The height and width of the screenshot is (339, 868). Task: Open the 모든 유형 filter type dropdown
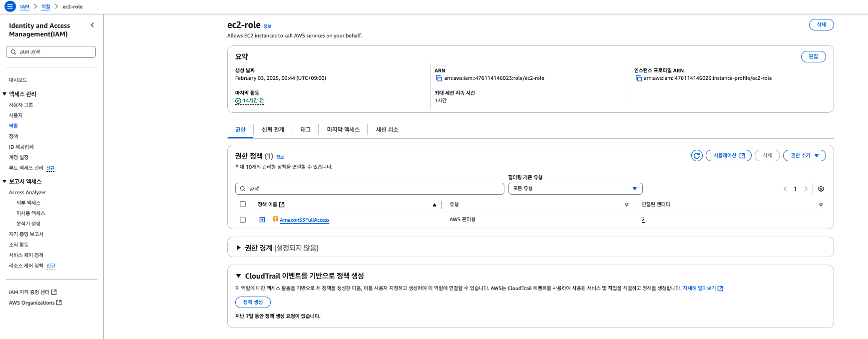(575, 189)
